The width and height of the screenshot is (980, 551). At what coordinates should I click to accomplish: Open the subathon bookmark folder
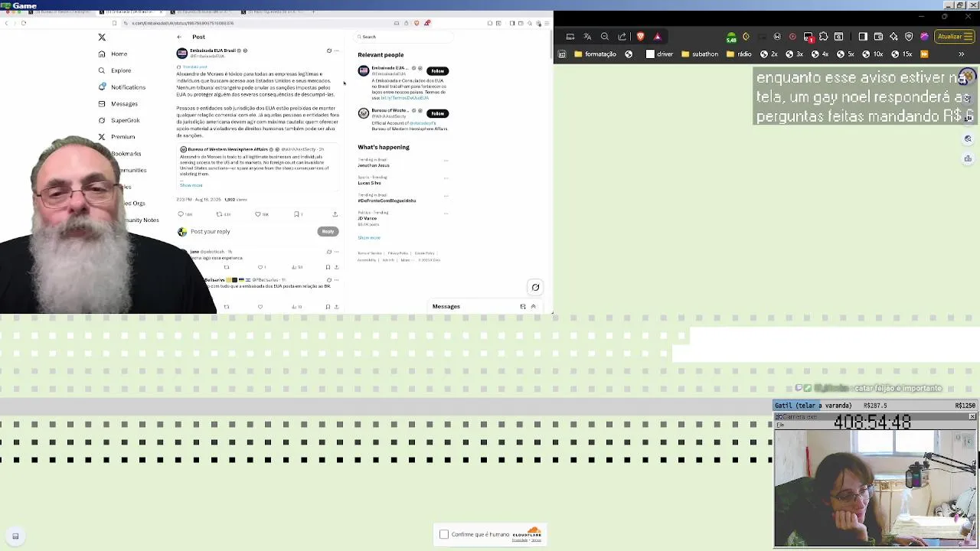tap(700, 54)
